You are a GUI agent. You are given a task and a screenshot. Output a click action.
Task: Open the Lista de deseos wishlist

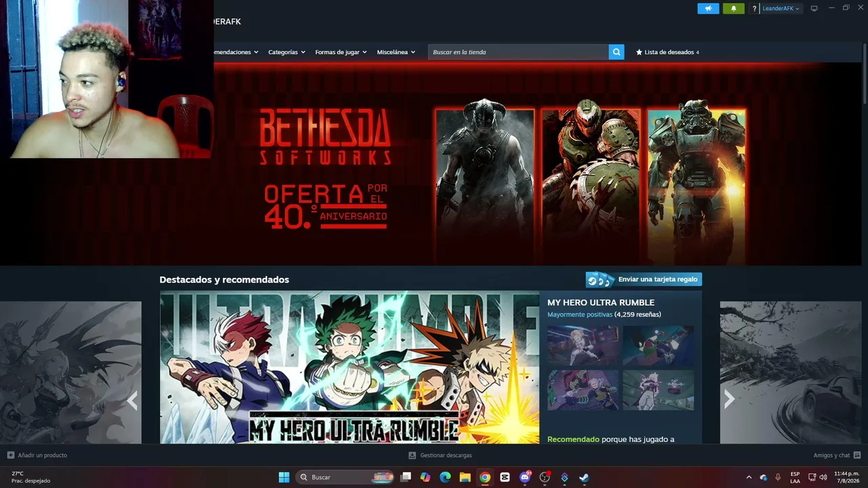pyautogui.click(x=667, y=52)
